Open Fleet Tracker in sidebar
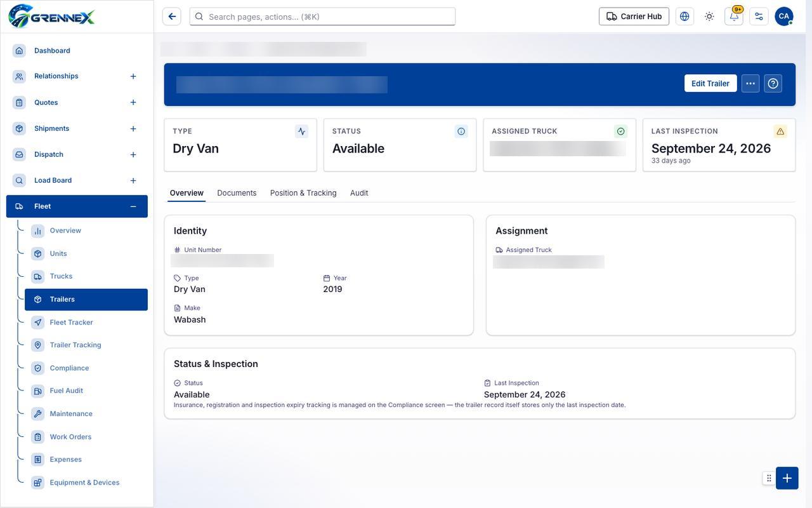This screenshot has height=508, width=812. (x=71, y=323)
